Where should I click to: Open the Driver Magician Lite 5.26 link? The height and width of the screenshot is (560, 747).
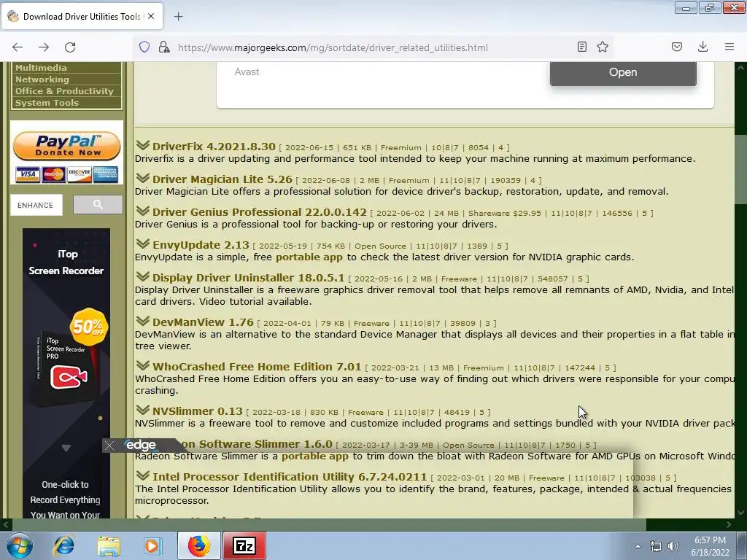click(222, 179)
